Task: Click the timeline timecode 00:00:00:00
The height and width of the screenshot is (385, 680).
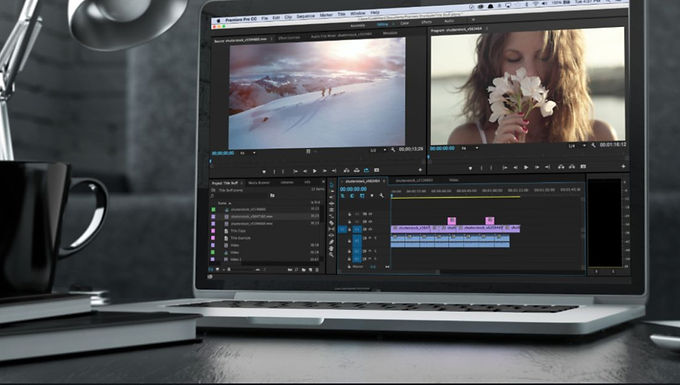Action: 353,189
